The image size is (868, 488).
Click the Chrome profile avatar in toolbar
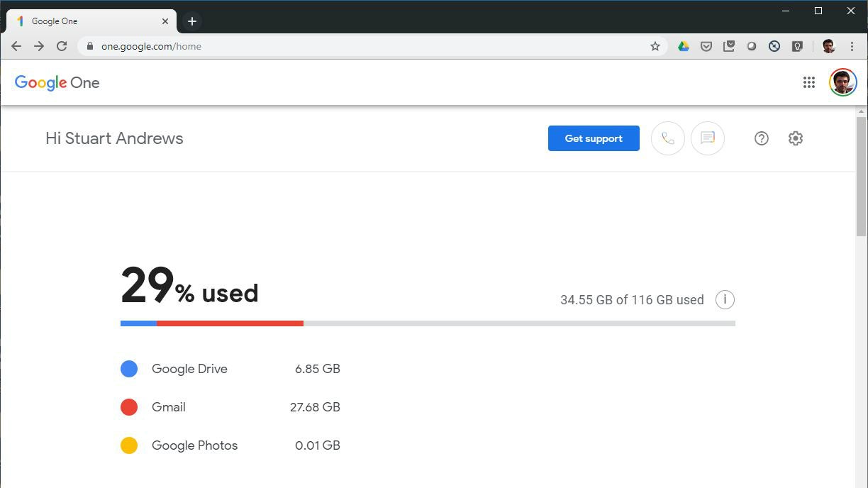[x=828, y=46]
